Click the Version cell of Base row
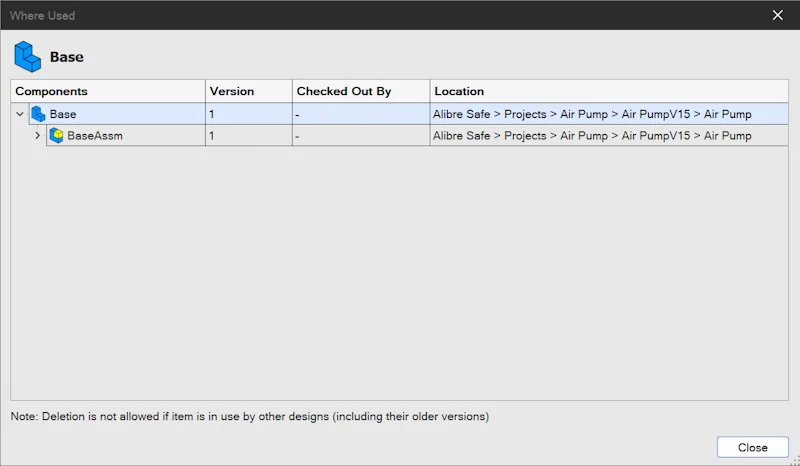Image resolution: width=800 pixels, height=466 pixels. [249, 114]
